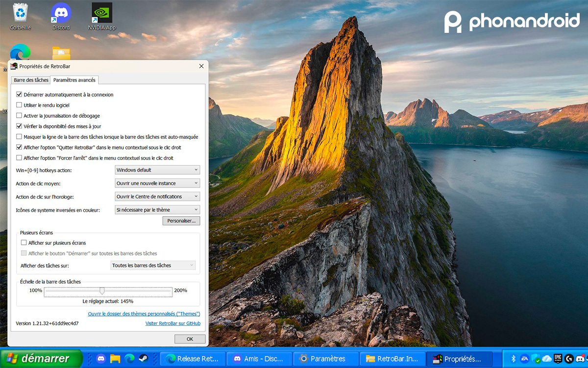
Task: Open Discord from the quick launch bar
Action: point(101,359)
